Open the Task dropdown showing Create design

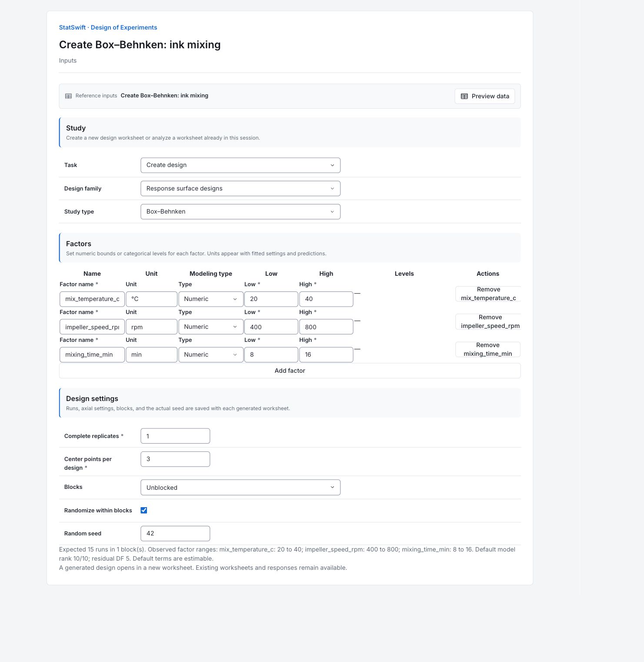point(240,165)
